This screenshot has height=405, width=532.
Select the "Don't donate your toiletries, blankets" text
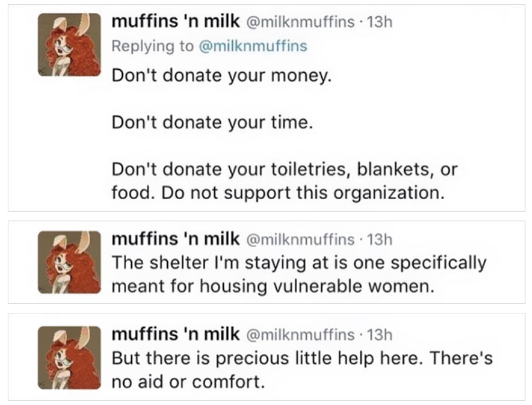[x=284, y=170]
